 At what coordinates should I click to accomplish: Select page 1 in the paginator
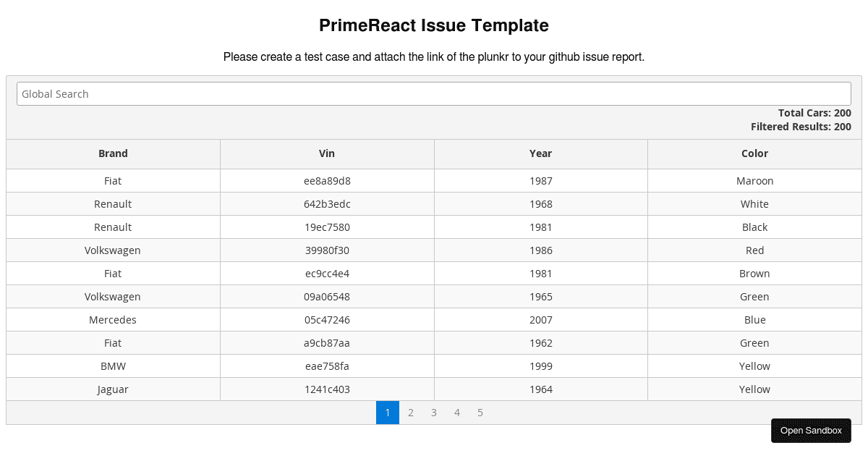[x=388, y=413]
